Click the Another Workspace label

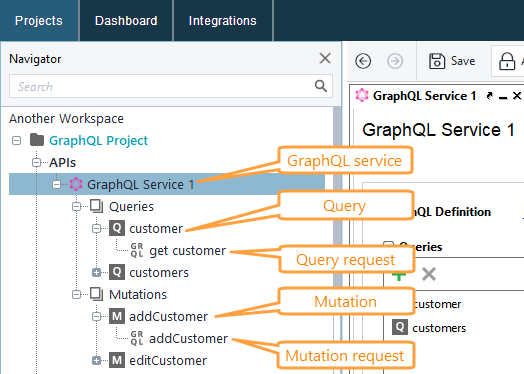66,119
